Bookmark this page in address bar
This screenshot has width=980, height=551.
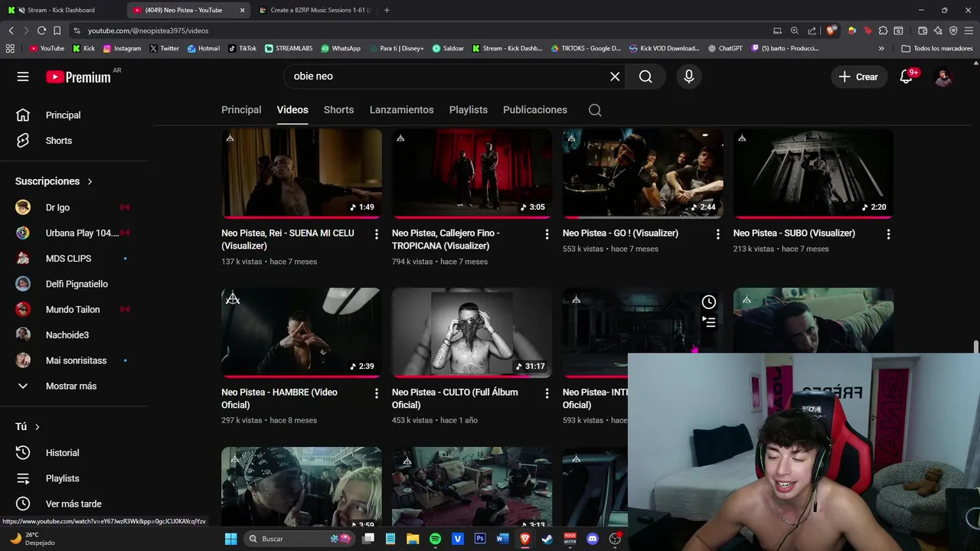pos(57,31)
